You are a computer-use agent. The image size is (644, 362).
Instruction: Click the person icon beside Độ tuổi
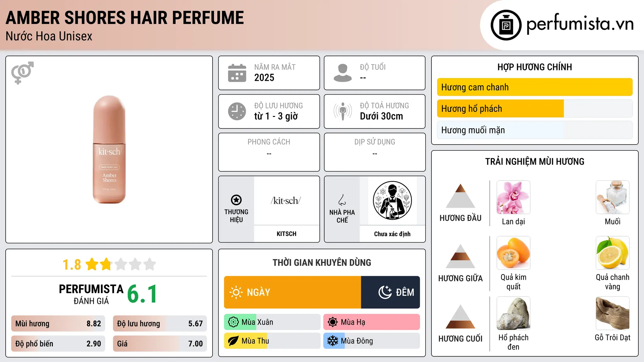click(x=342, y=73)
